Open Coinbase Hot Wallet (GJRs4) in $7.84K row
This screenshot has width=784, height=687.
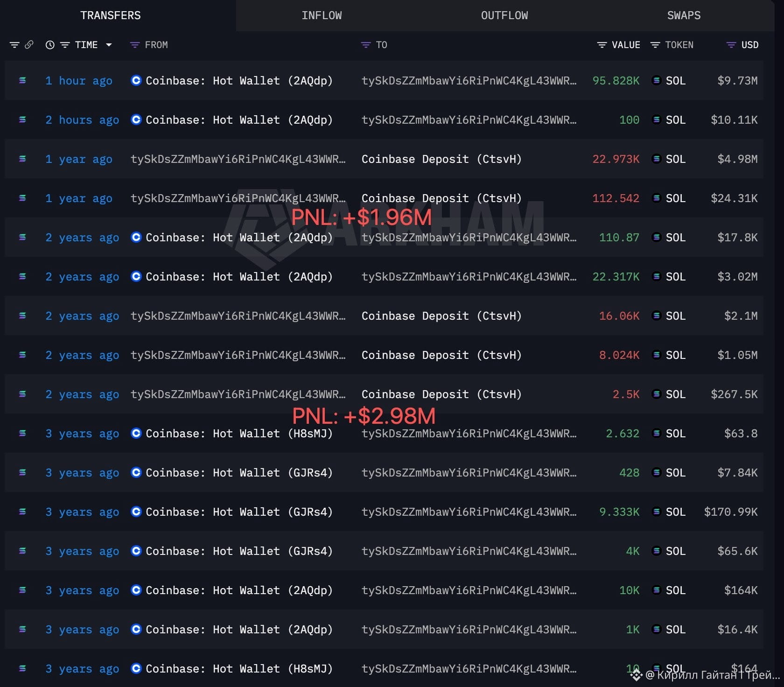coord(239,473)
